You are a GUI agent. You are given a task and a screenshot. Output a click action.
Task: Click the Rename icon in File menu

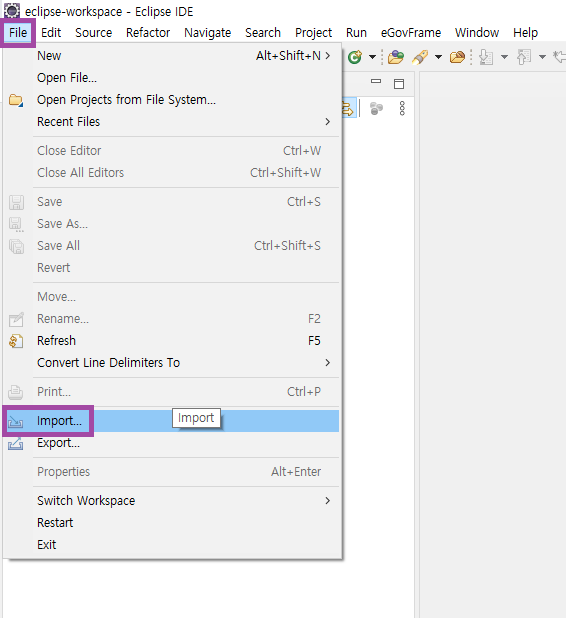click(x=16, y=319)
